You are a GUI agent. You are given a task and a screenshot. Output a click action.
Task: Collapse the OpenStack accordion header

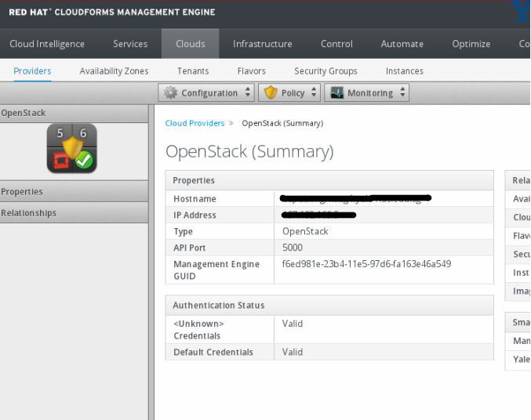[x=74, y=113]
